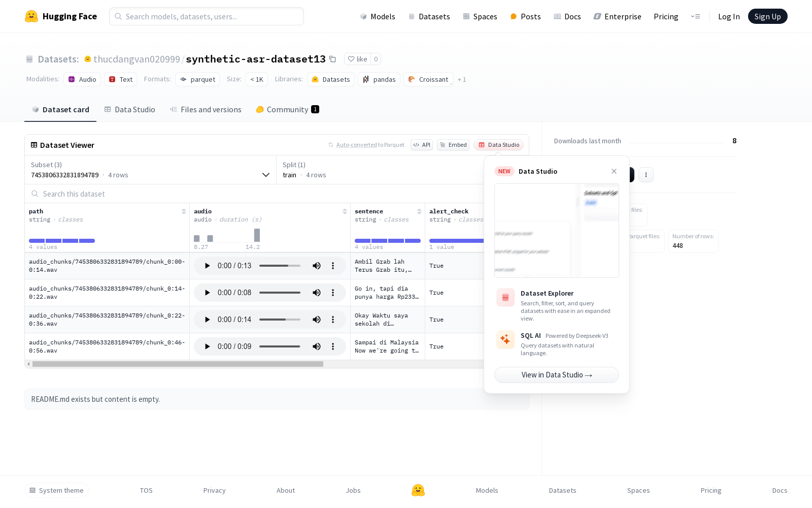Seek in the 0:08 audio progress bar
The image size is (812, 508).
(280, 293)
